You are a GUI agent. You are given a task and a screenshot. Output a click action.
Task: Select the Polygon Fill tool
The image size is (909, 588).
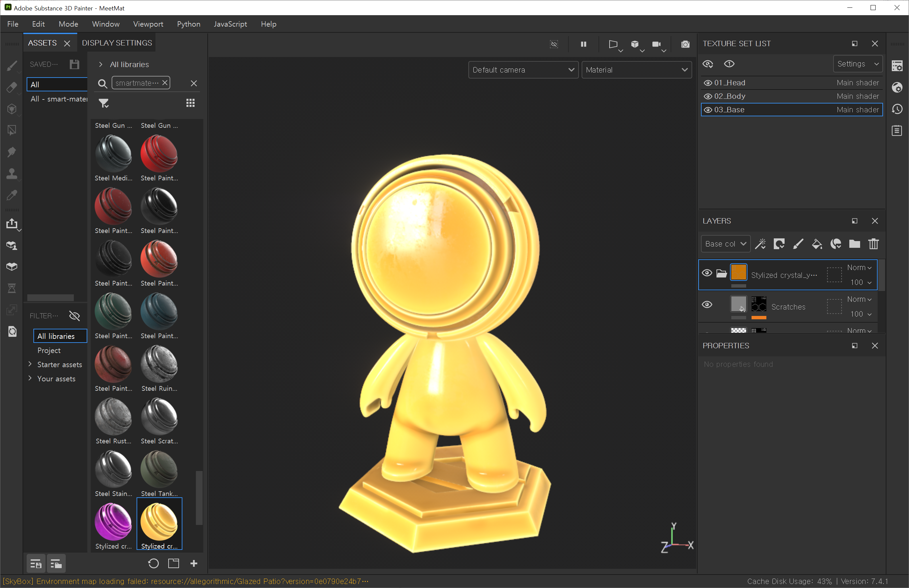pyautogui.click(x=11, y=130)
